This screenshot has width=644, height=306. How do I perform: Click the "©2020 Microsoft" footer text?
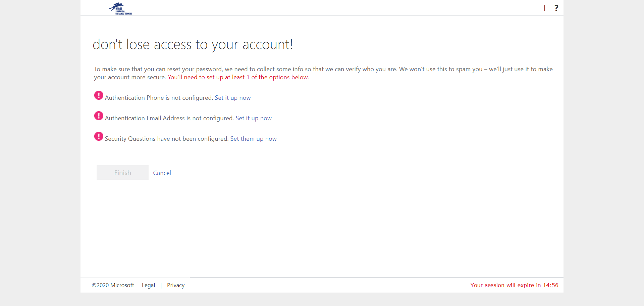pyautogui.click(x=113, y=285)
